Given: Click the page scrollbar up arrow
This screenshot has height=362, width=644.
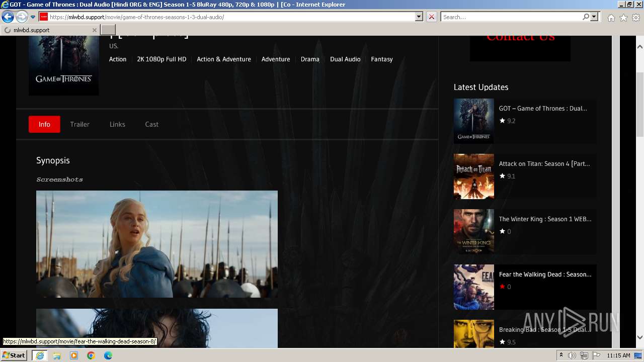Looking at the screenshot, I should coord(640,47).
